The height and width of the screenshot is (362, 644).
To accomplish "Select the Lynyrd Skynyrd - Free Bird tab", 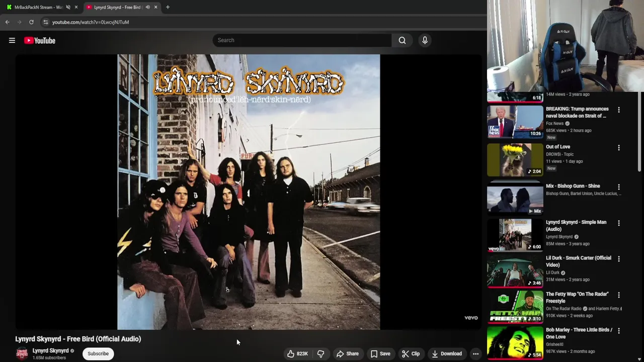I will coord(119,8).
